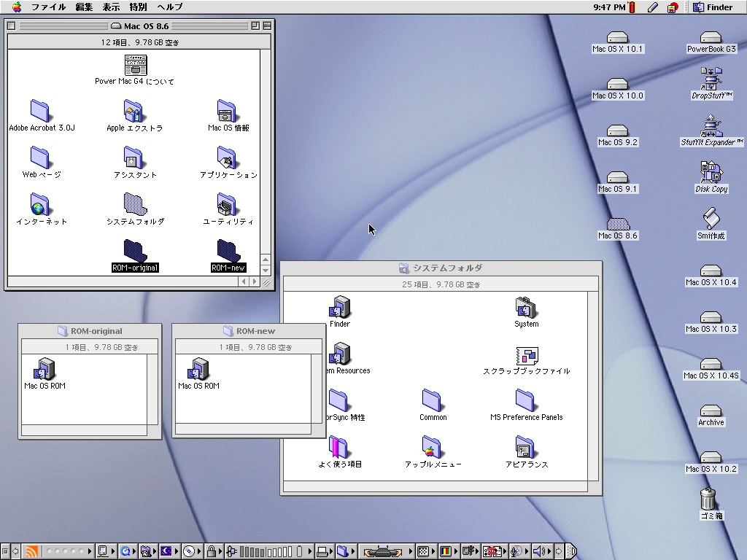Select the Disk Copy alias

coord(711,172)
